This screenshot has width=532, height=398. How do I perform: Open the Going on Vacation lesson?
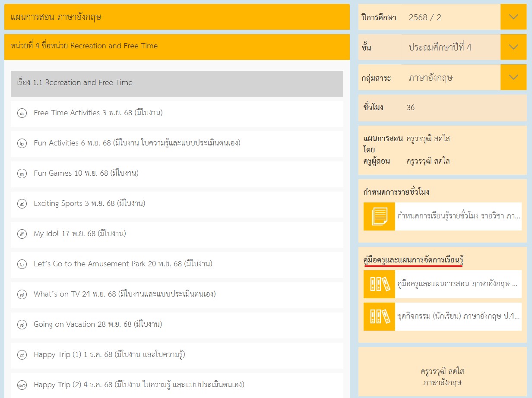[x=98, y=324]
